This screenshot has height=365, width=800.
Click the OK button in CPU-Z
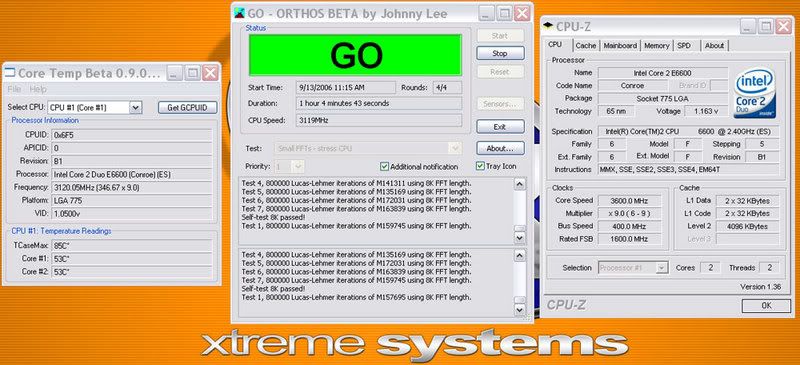pyautogui.click(x=766, y=305)
